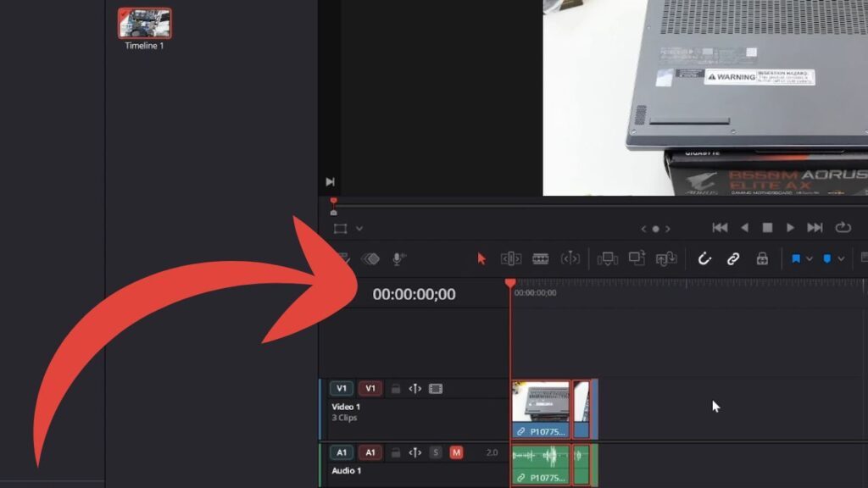Toggle timeline snapping magnet
This screenshot has height=488, width=868.
704,259
